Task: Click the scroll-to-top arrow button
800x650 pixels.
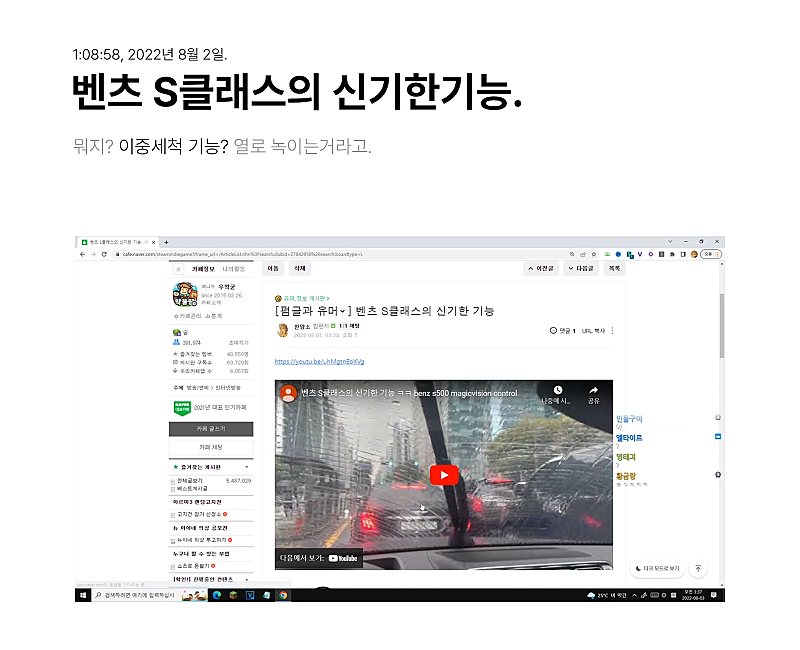Action: coord(698,569)
